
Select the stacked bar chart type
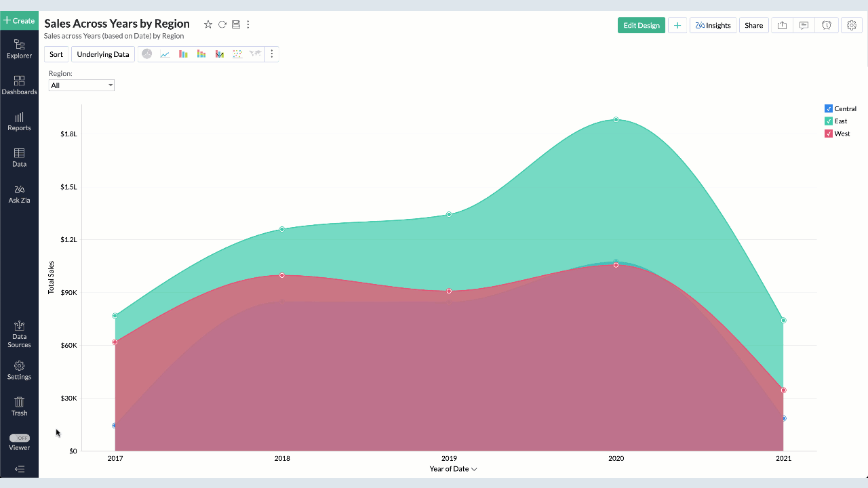[x=201, y=54]
